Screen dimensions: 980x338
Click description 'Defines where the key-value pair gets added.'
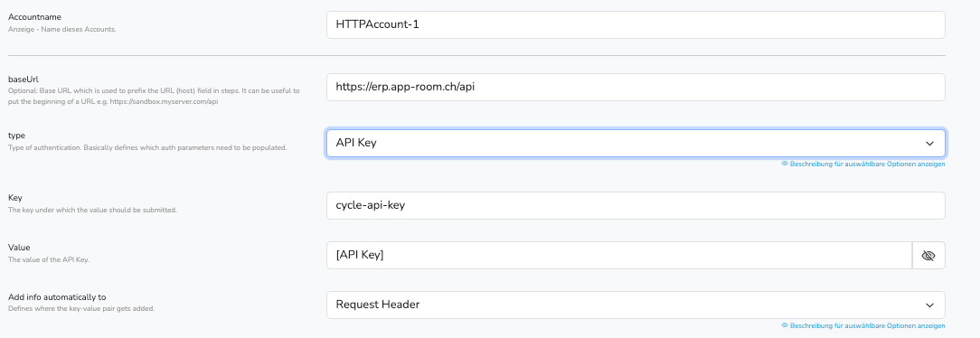pos(81,309)
